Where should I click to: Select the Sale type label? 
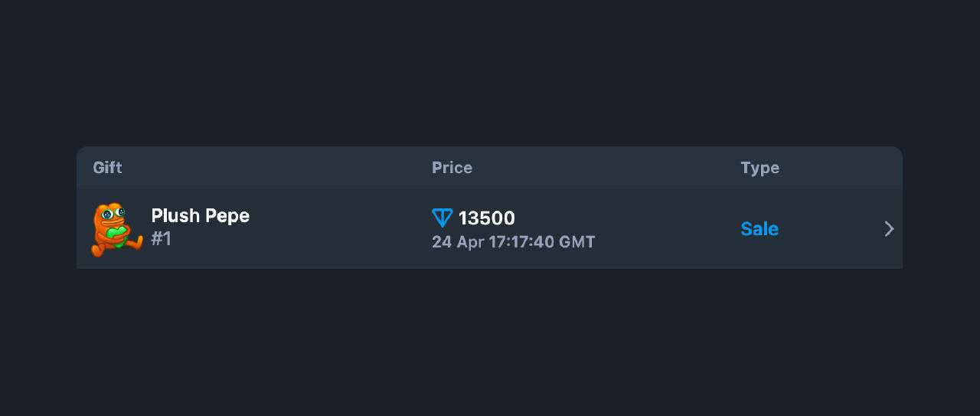coord(759,228)
